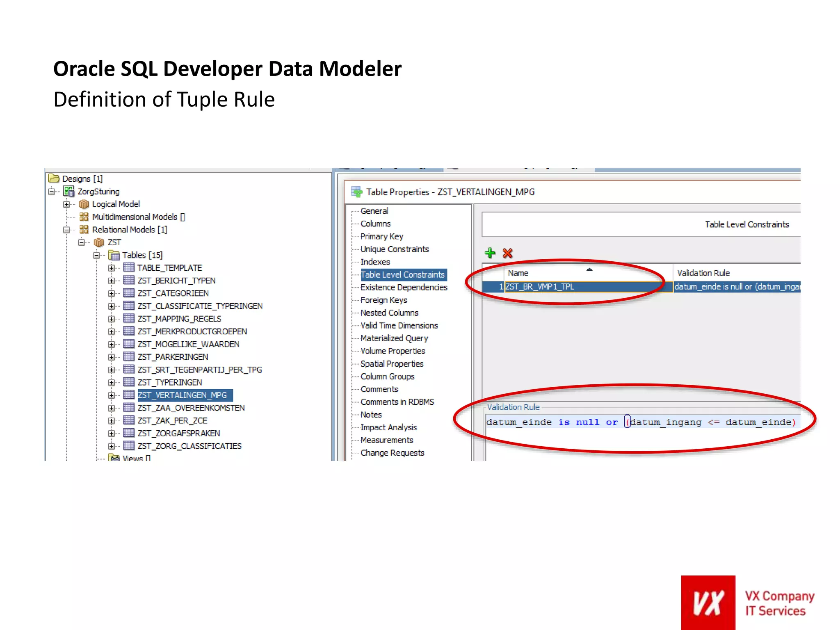Click the TABLE_TEMPLATE table icon

pos(129,267)
